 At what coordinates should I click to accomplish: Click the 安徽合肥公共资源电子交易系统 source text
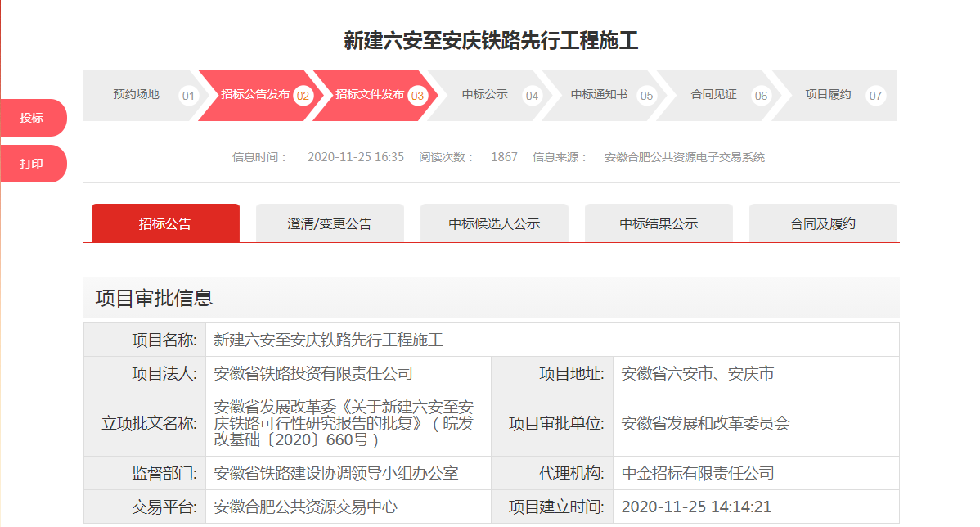[x=684, y=157]
